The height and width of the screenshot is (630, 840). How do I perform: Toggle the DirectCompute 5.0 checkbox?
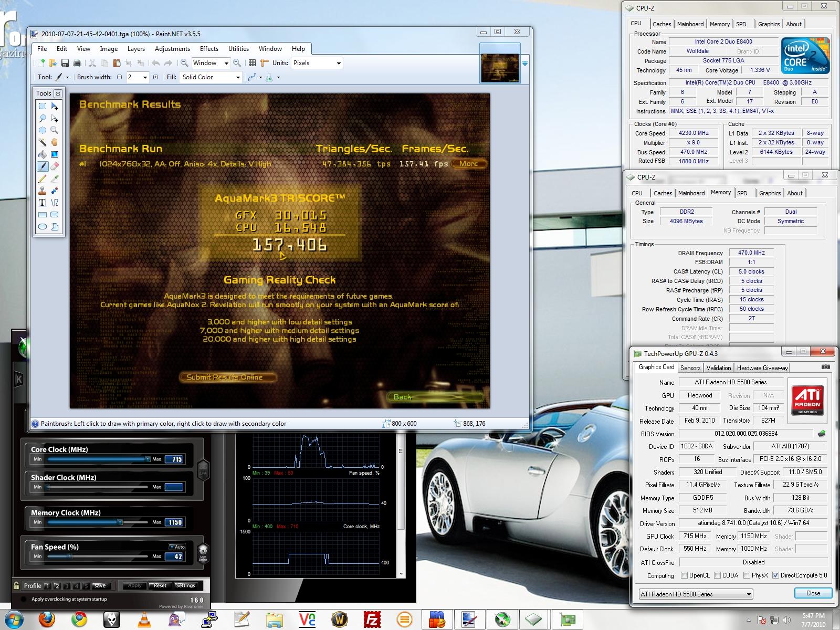coord(775,575)
